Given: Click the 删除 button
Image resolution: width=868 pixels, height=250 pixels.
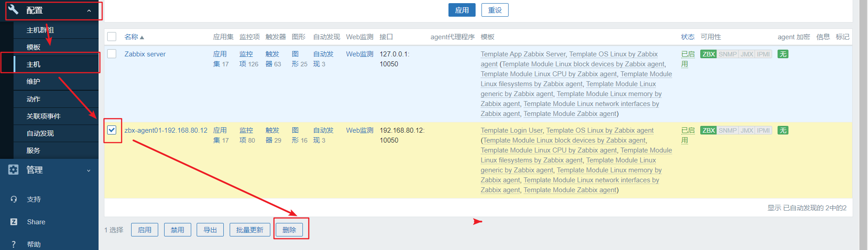Looking at the screenshot, I should (x=289, y=230).
